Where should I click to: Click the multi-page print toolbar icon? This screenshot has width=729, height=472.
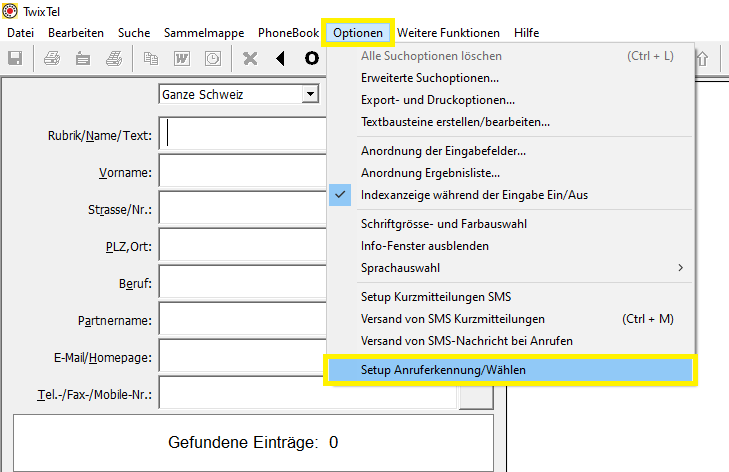pyautogui.click(x=114, y=58)
